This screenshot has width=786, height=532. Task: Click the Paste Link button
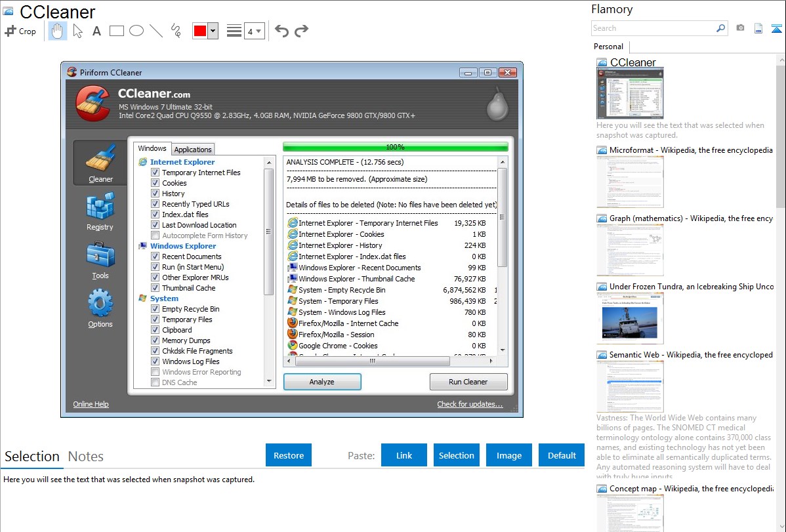pyautogui.click(x=404, y=455)
